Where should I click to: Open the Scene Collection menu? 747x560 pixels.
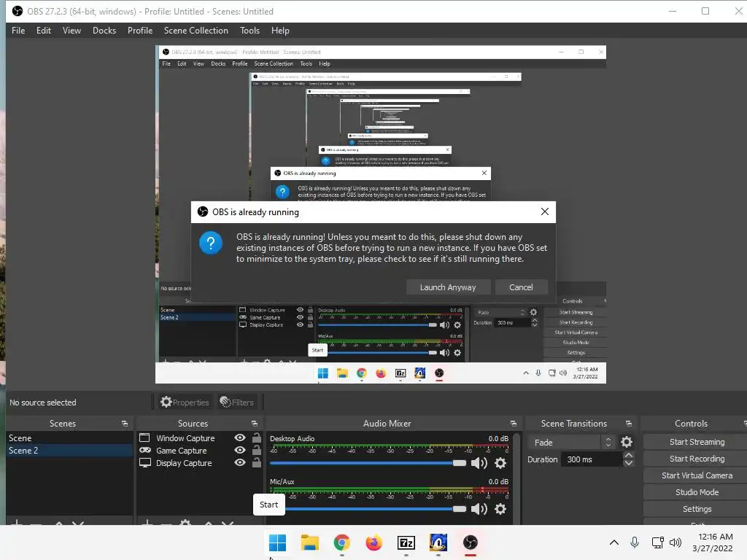(x=196, y=31)
